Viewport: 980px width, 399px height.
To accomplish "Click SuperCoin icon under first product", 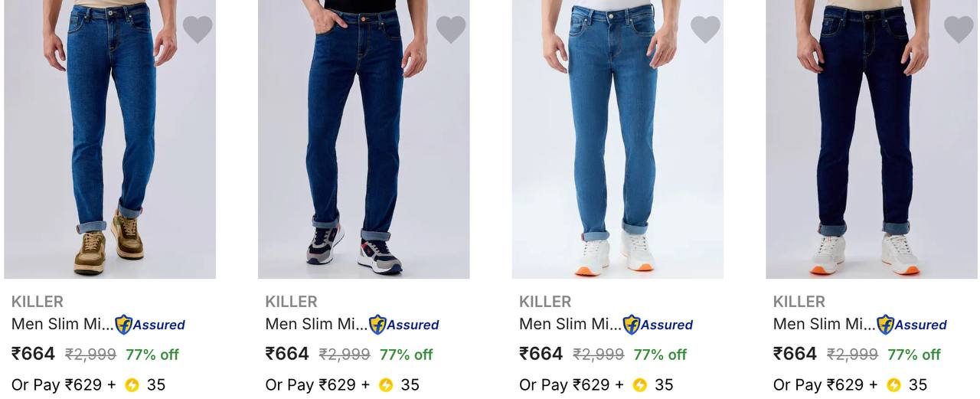I will click(132, 384).
